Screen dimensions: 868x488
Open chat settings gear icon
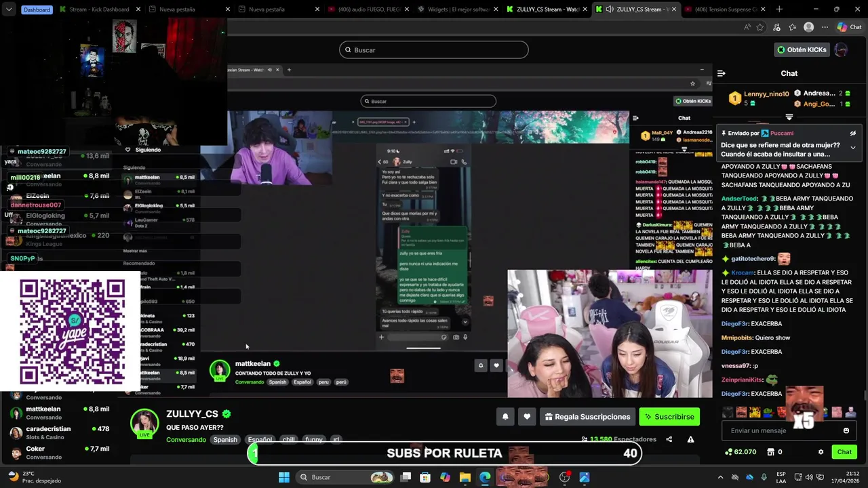pos(821,452)
